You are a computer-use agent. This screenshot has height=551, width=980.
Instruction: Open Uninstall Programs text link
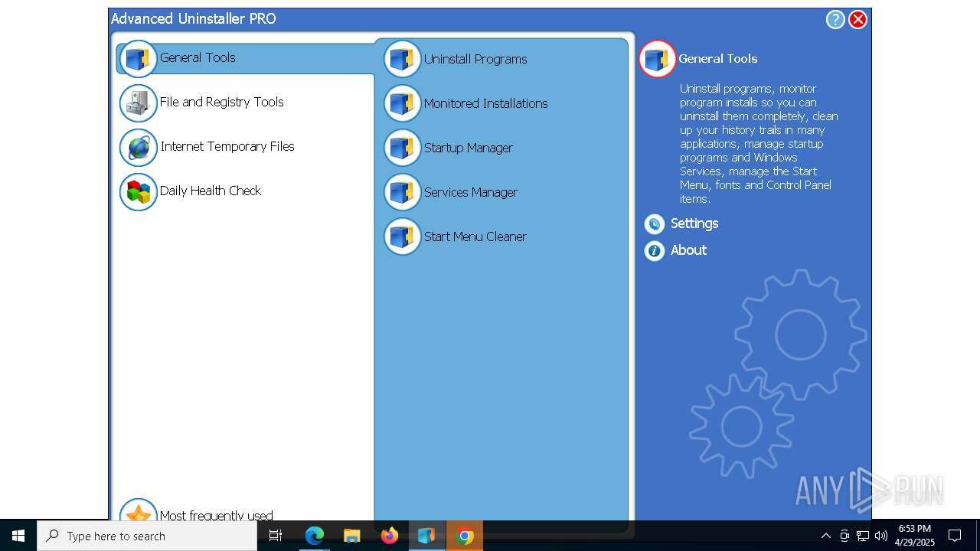tap(475, 59)
